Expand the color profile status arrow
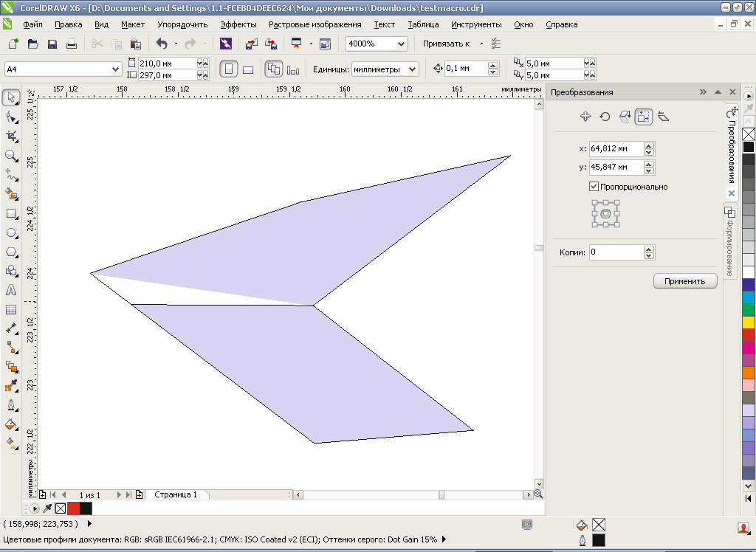This screenshot has height=552, width=756. [x=444, y=539]
